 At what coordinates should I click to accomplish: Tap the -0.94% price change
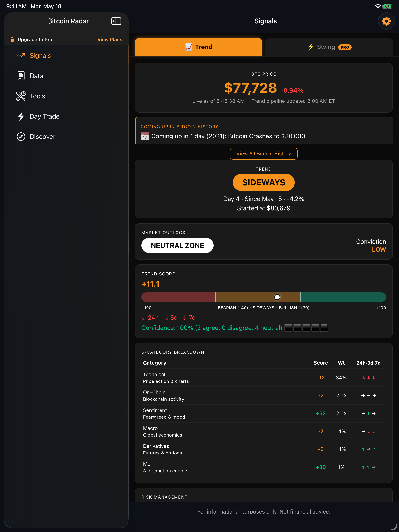[x=292, y=90]
